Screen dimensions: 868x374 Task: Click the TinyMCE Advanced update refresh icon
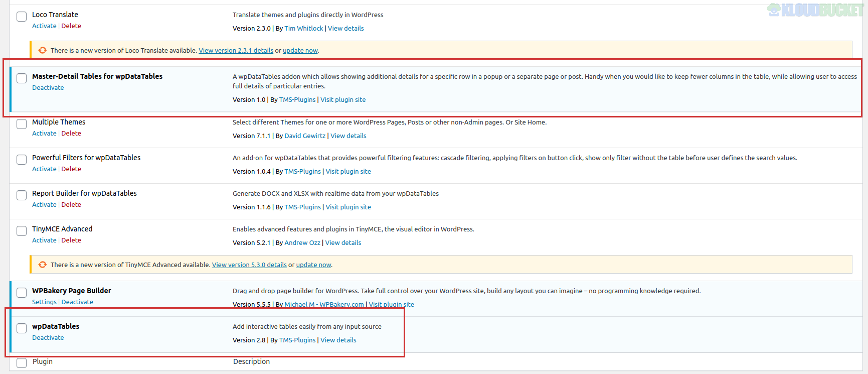43,265
